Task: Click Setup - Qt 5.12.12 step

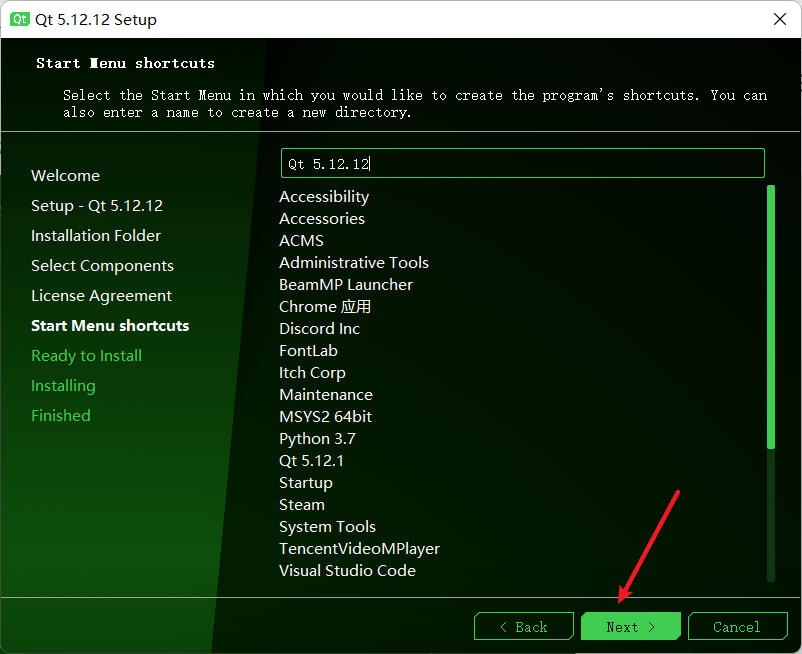Action: [97, 206]
